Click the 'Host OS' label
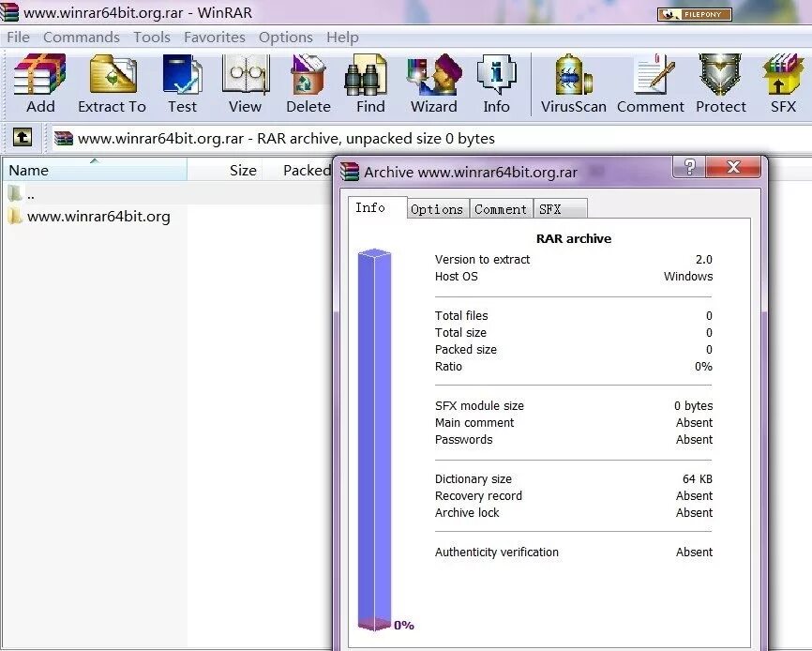This screenshot has height=651, width=812. (457, 277)
